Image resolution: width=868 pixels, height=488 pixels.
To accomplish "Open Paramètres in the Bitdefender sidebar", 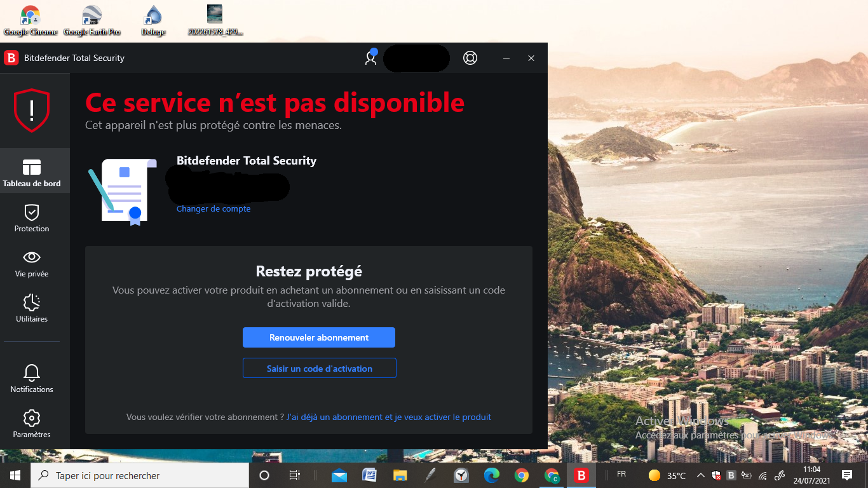I will pyautogui.click(x=32, y=424).
